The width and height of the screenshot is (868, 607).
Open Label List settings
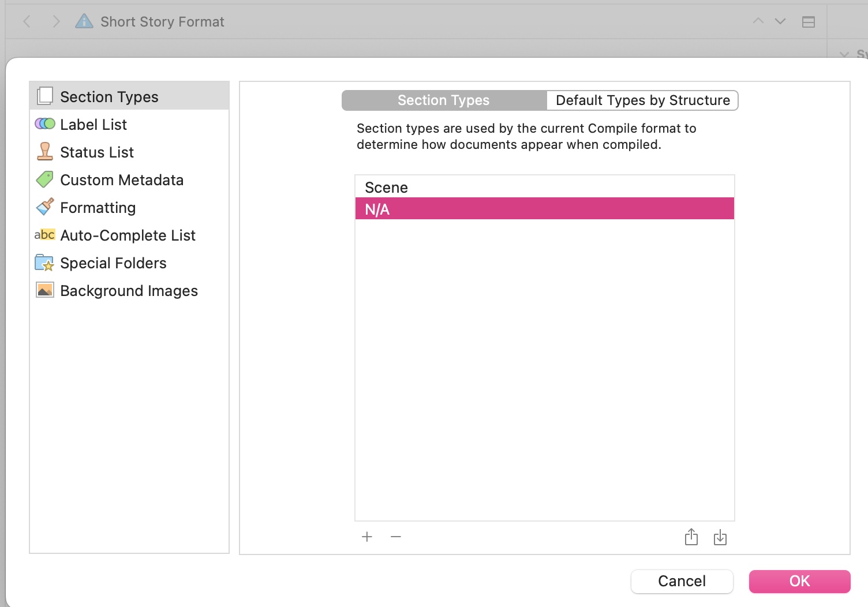(x=129, y=124)
